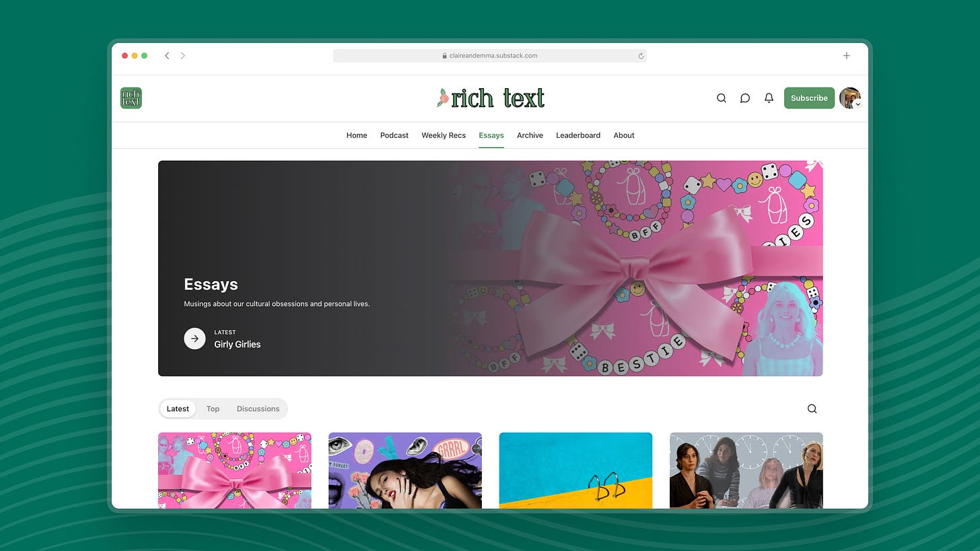Click the green fullscreen window button
980x551 pixels.
(x=144, y=56)
